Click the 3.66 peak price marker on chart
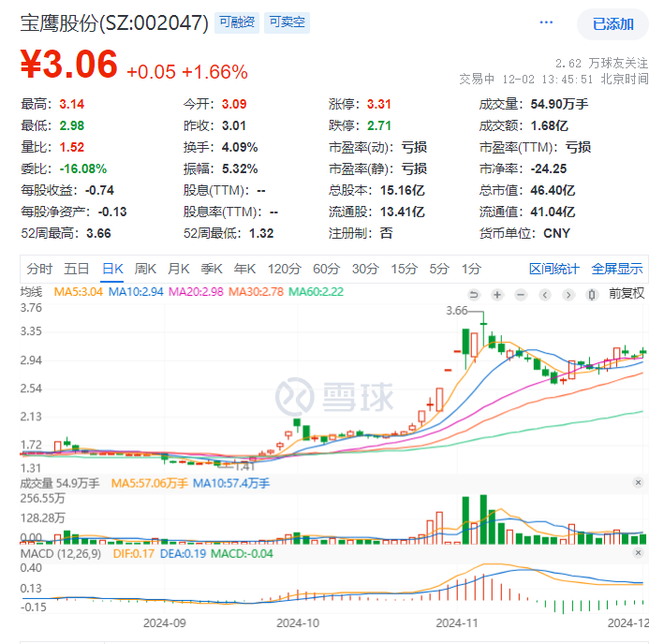 (456, 311)
